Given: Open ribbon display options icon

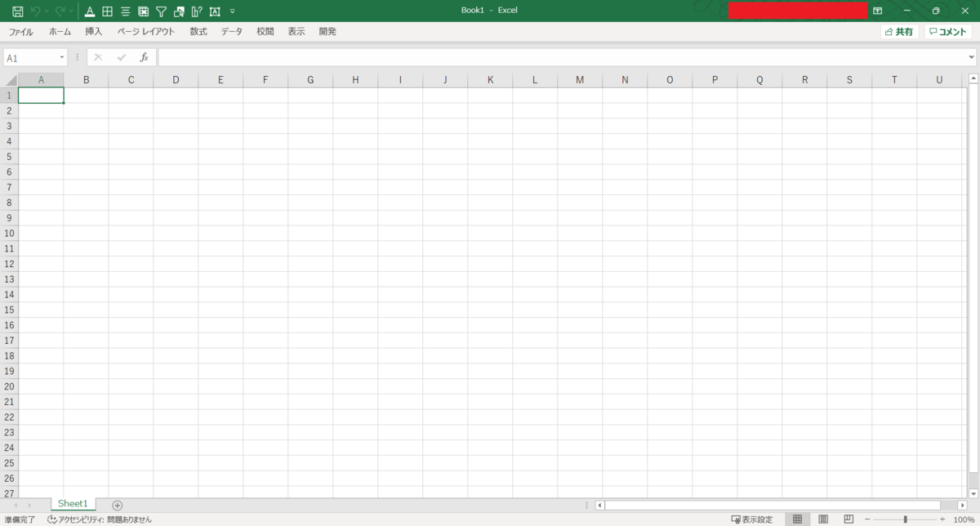Looking at the screenshot, I should (877, 10).
